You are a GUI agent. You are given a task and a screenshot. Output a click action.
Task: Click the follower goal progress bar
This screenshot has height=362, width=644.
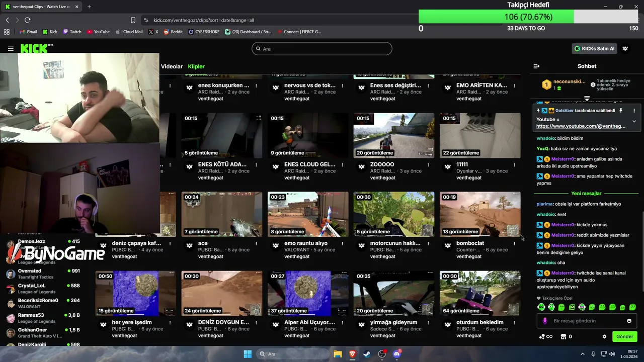[528, 17]
